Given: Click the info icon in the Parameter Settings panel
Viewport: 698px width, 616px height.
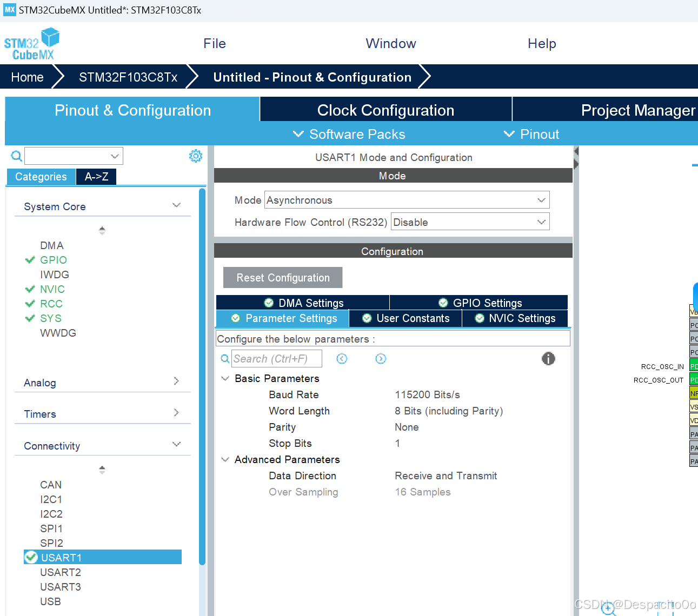Looking at the screenshot, I should [x=548, y=358].
